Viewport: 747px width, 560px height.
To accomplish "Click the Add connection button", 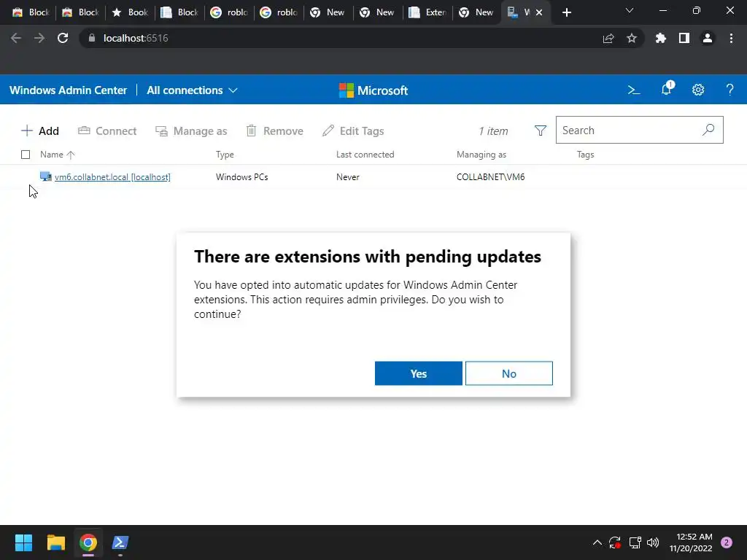I will pyautogui.click(x=40, y=131).
